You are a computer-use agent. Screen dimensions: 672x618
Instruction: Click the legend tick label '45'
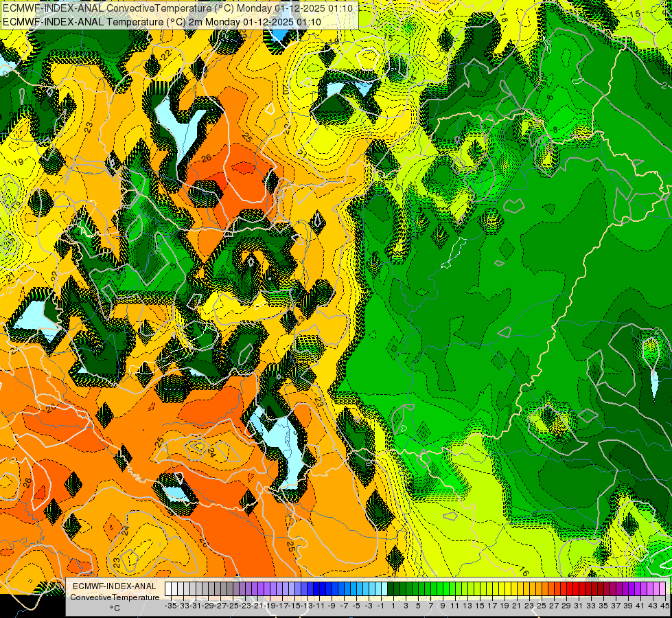point(664,606)
